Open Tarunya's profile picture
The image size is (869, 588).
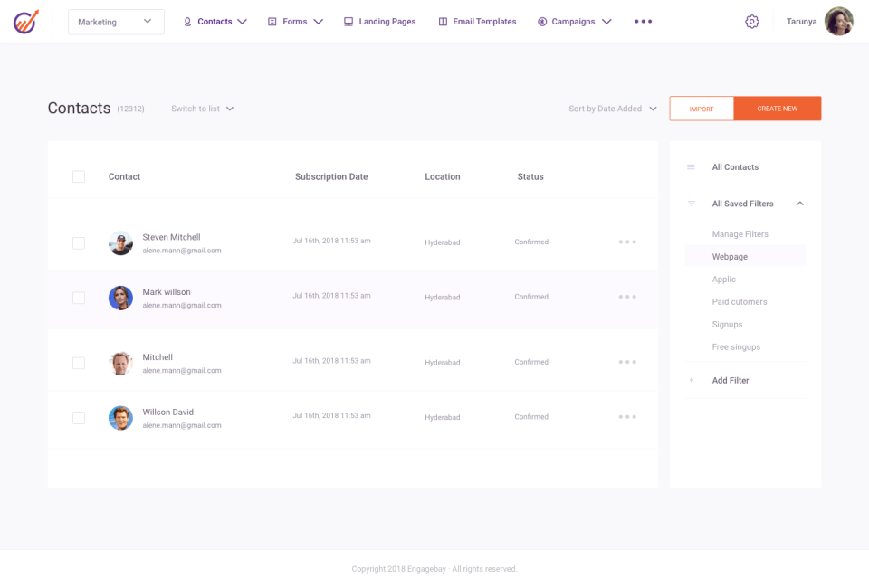[838, 21]
